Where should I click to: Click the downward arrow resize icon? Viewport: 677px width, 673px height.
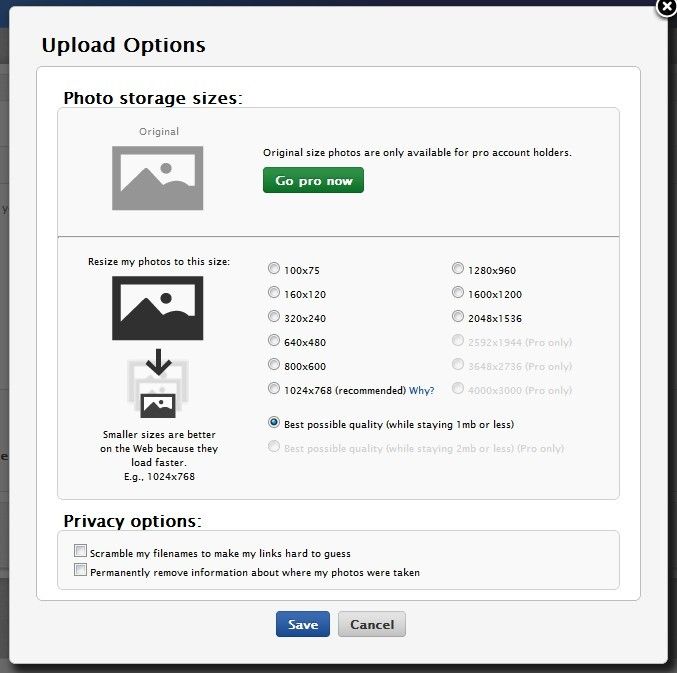[x=158, y=362]
